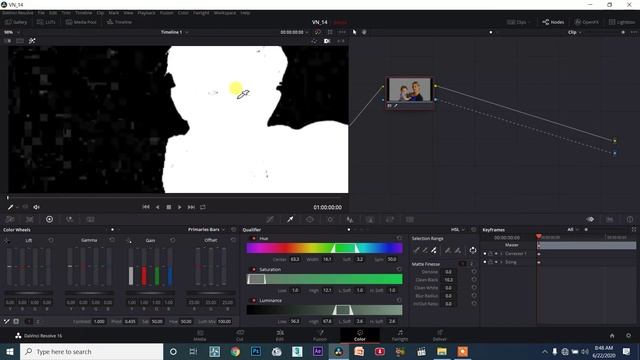This screenshot has width=640, height=360.
Task: Open the Playback menu
Action: click(x=146, y=13)
